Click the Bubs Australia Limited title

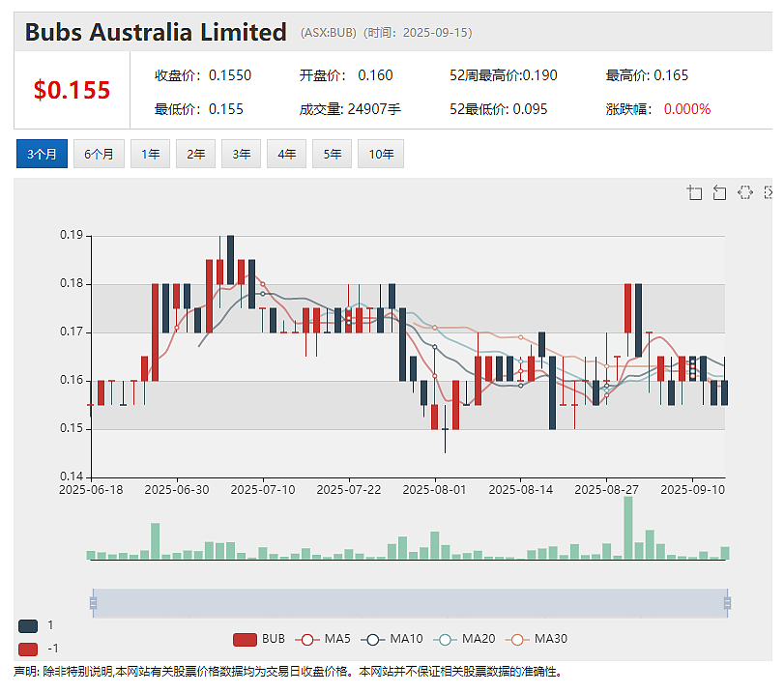[x=156, y=33]
